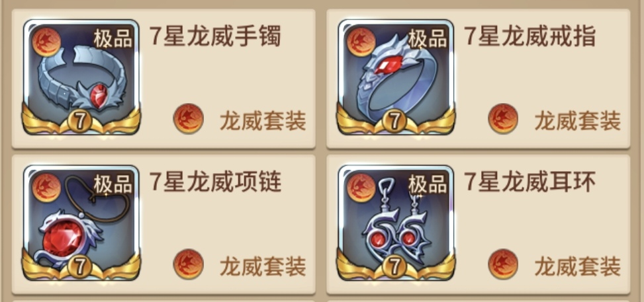644x302 pixels.
Task: Tap the 极品 badge on bracelet icon
Action: [113, 39]
